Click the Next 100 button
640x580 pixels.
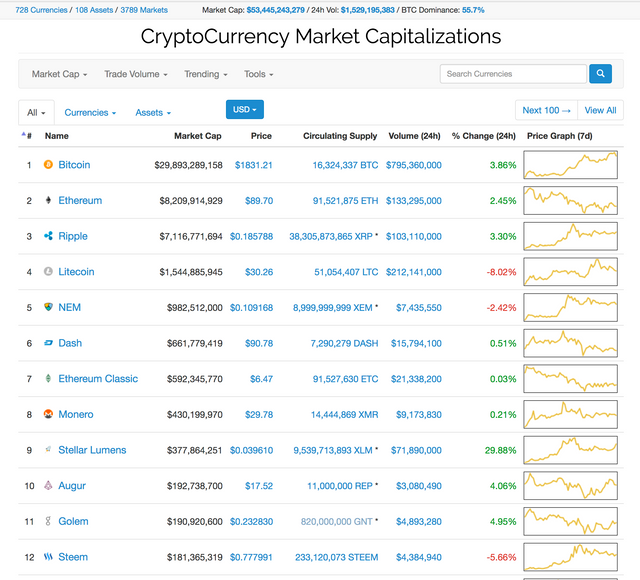tap(547, 110)
